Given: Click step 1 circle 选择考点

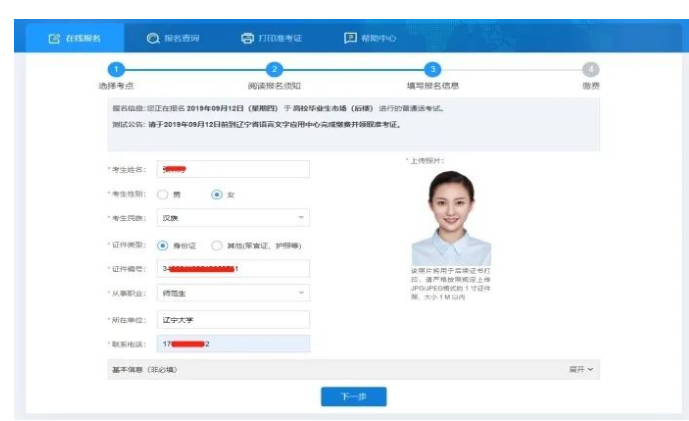Looking at the screenshot, I should coord(116,69).
